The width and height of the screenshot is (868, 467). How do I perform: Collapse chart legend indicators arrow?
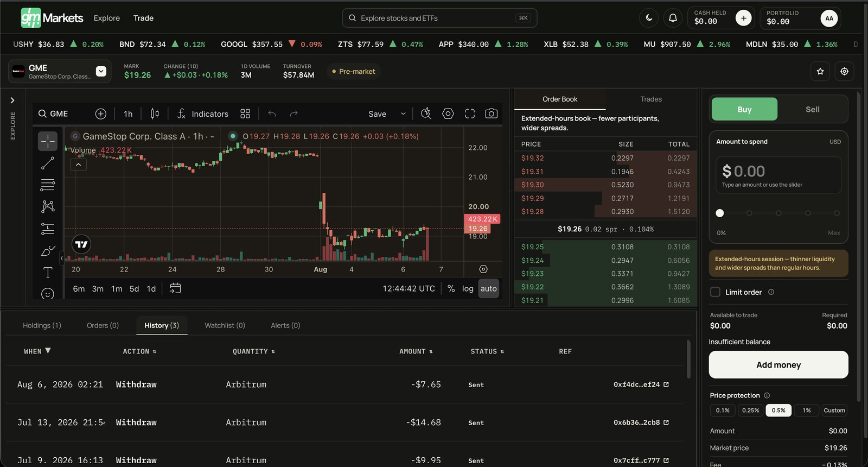[79, 164]
